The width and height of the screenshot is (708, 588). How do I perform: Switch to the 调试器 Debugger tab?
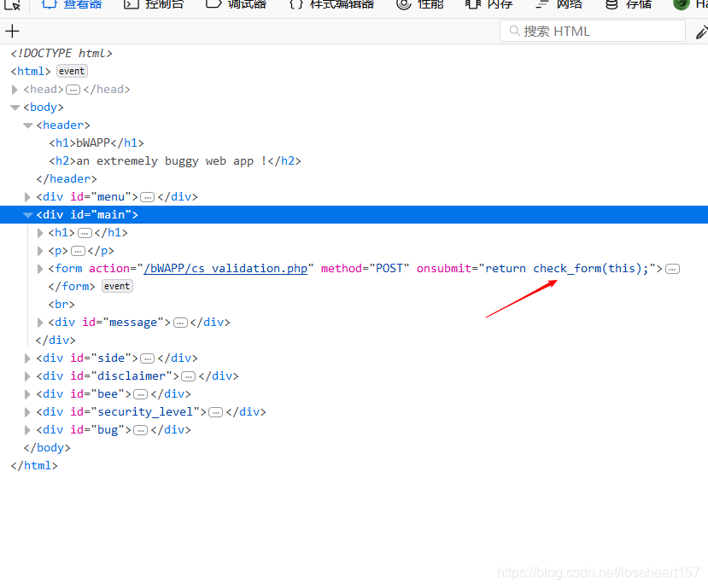[x=236, y=4]
